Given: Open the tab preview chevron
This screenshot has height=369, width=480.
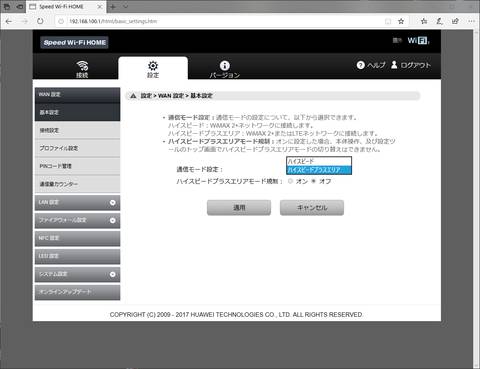Looking at the screenshot, I should (125, 7).
